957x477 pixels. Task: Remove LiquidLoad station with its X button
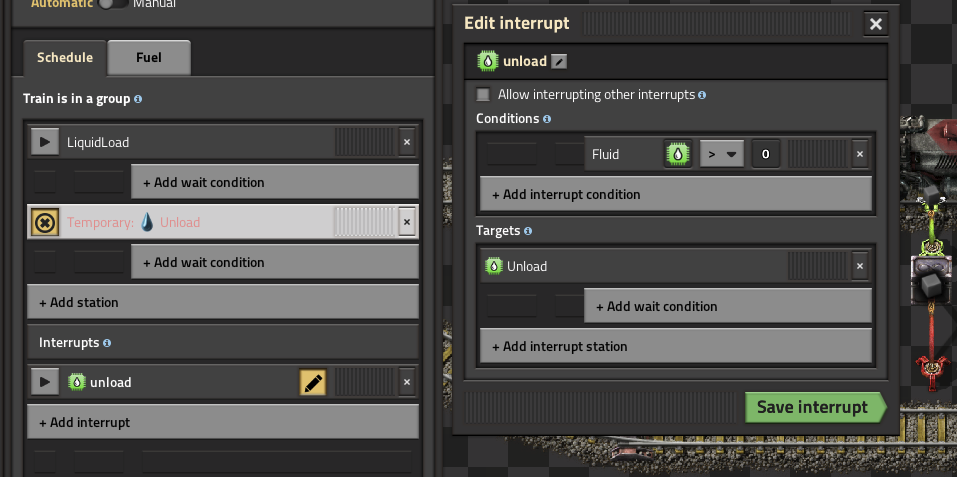(406, 142)
